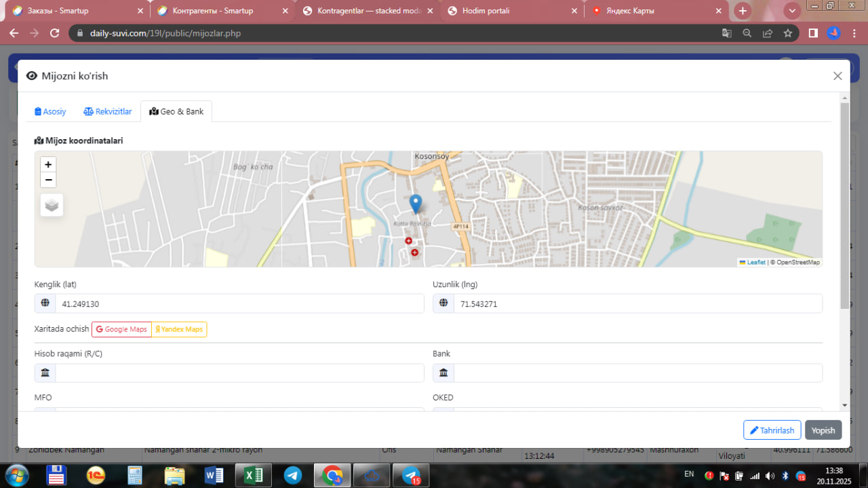Click the modal vertical scrollbar

click(x=844, y=204)
